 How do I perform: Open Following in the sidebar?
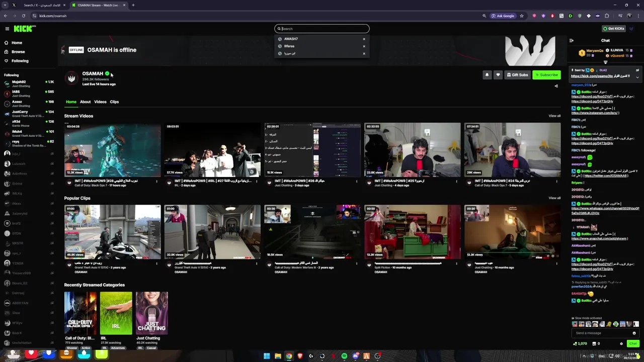click(20, 61)
